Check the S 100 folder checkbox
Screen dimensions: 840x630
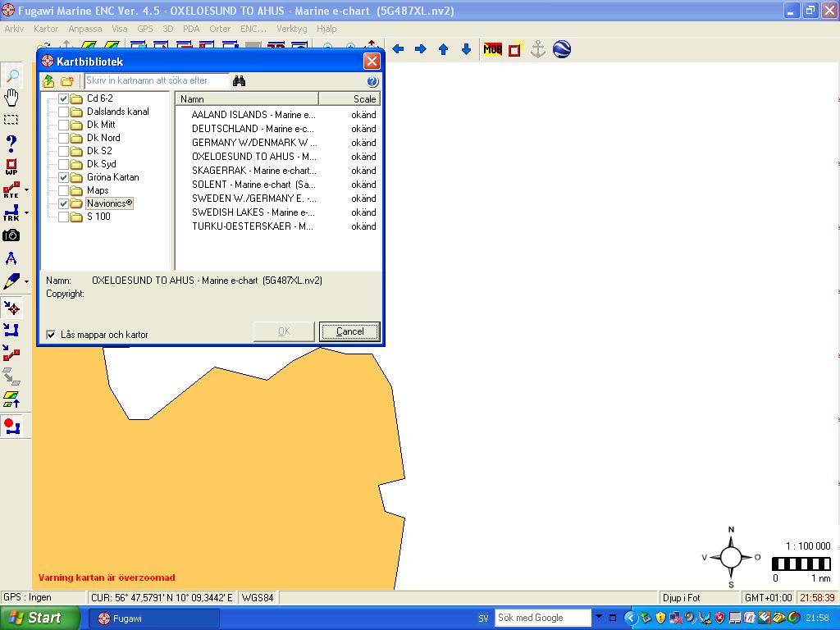(63, 217)
